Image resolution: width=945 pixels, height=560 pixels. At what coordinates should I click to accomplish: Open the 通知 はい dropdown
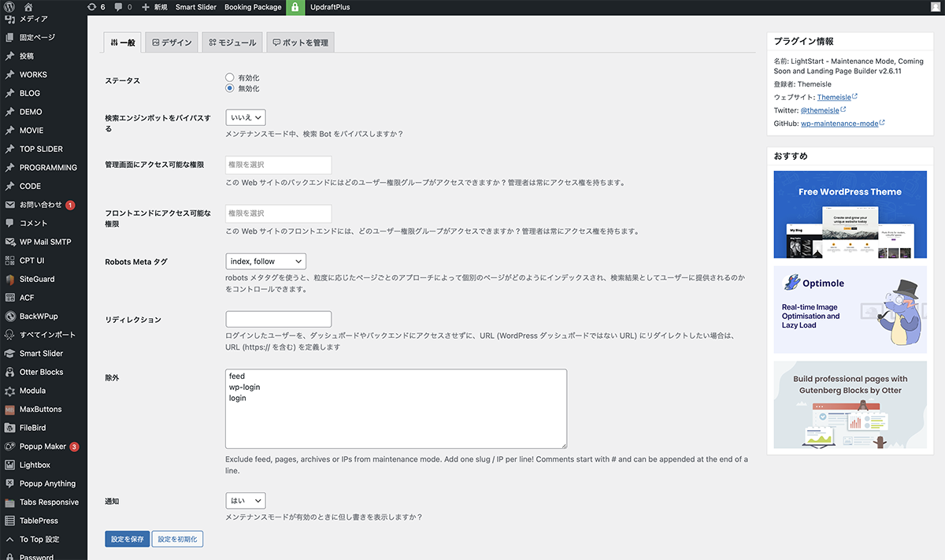click(245, 501)
